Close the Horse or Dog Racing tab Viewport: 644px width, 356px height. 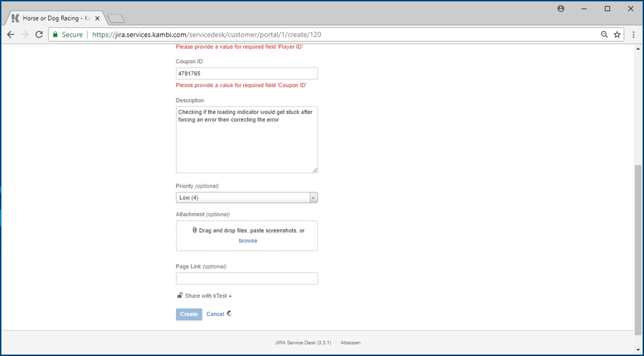(x=97, y=18)
